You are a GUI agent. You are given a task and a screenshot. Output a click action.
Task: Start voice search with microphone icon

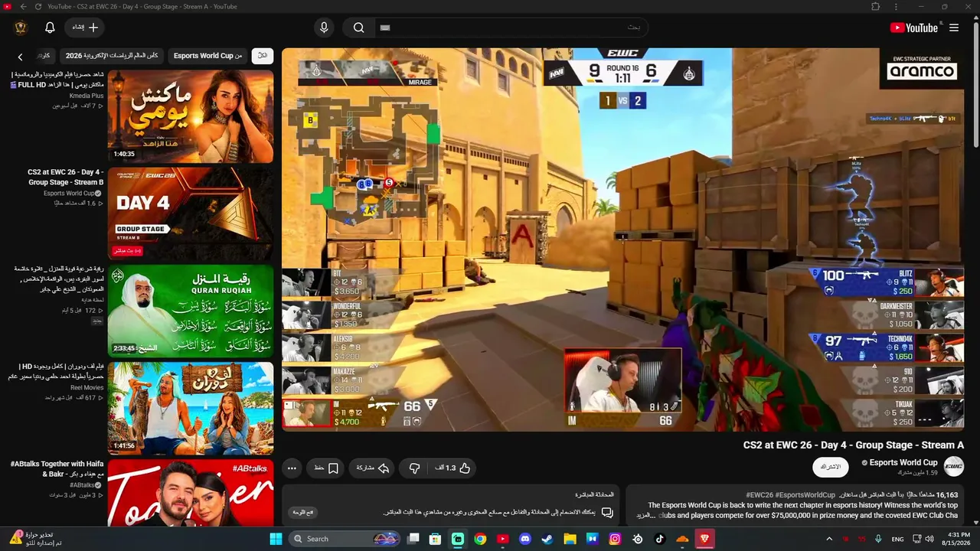[x=324, y=28]
